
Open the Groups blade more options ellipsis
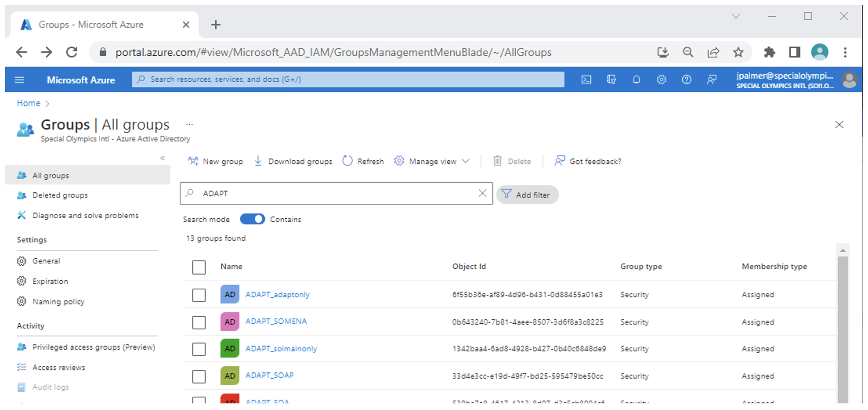(x=189, y=124)
